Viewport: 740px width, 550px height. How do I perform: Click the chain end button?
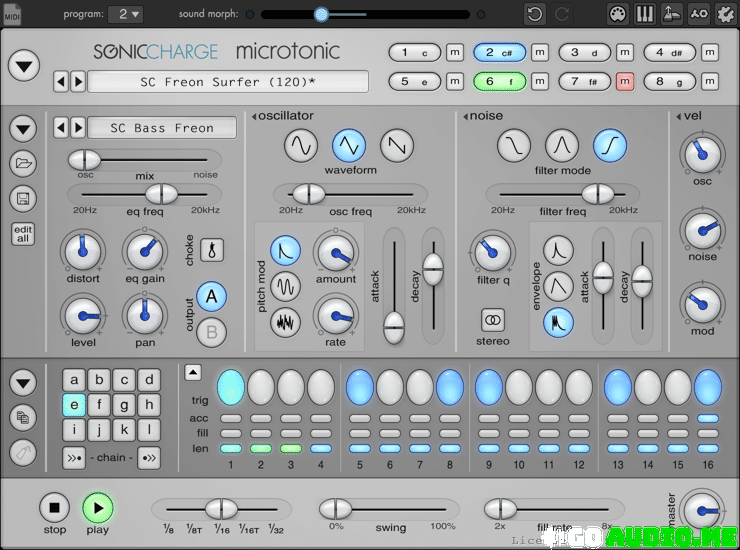(149, 457)
